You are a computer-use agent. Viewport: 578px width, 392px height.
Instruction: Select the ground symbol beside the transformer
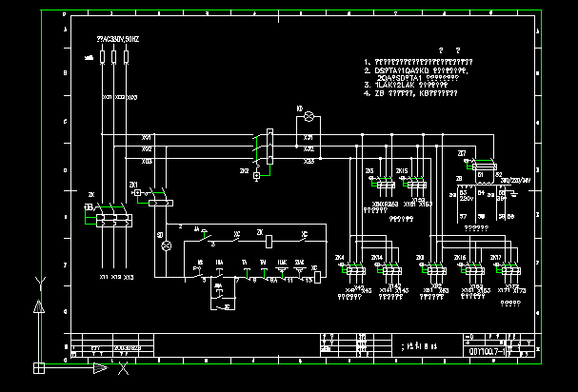514,193
